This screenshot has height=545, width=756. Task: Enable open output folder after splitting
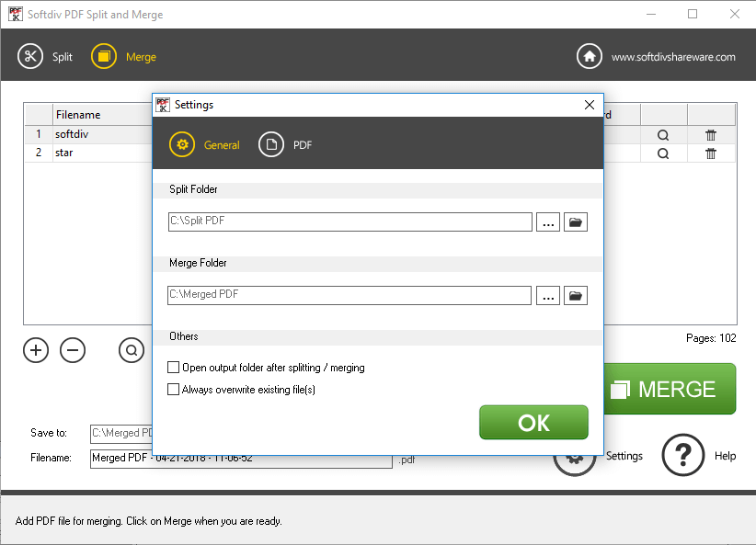click(x=174, y=368)
